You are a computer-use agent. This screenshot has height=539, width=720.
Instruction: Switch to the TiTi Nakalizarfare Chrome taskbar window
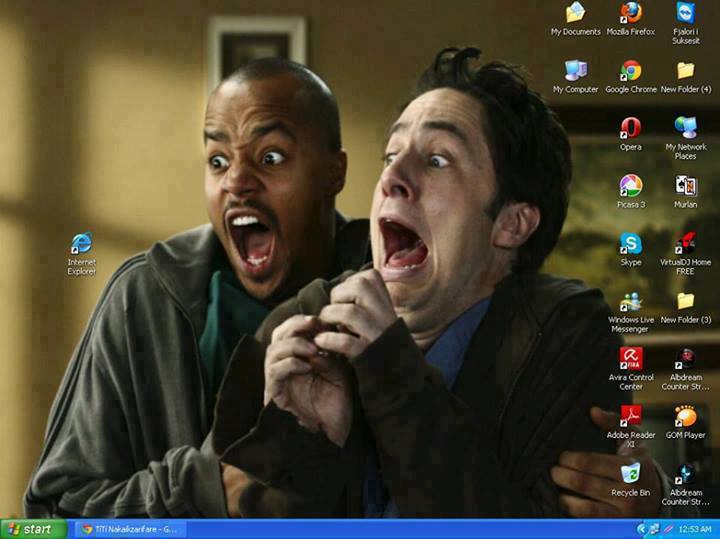[x=130, y=529]
